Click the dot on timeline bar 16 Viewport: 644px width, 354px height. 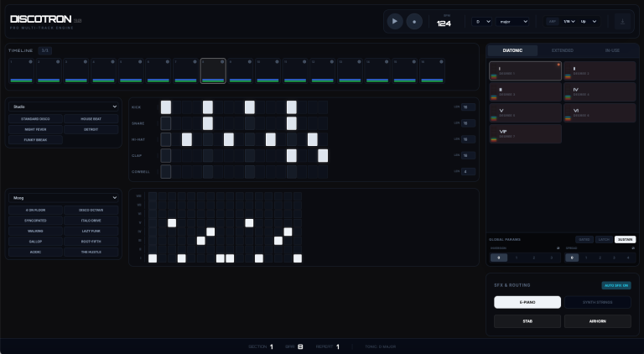point(442,61)
